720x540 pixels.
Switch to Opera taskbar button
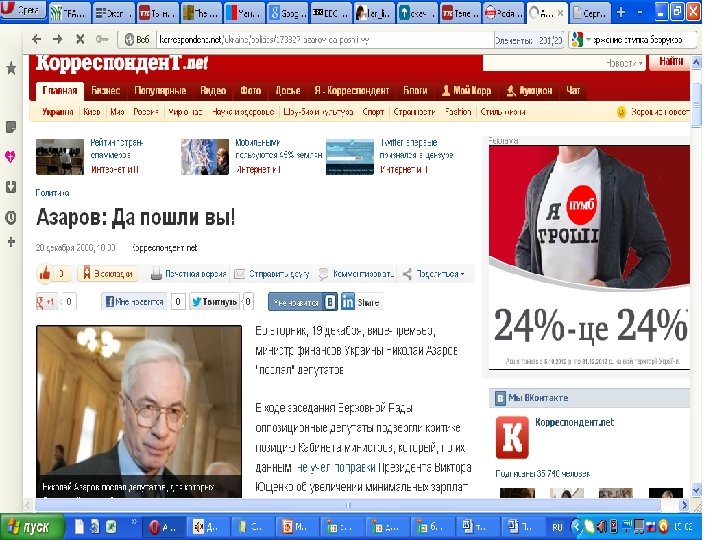click(162, 527)
